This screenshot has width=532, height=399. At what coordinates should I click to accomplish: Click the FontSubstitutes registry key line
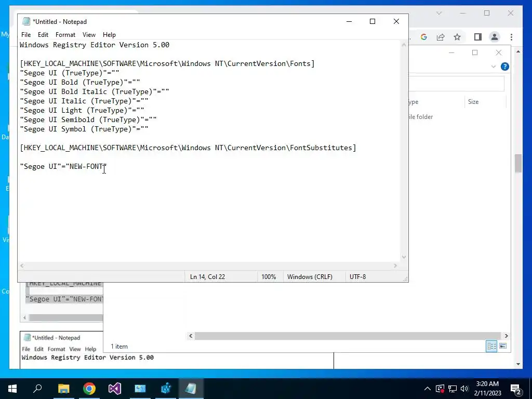point(188,148)
